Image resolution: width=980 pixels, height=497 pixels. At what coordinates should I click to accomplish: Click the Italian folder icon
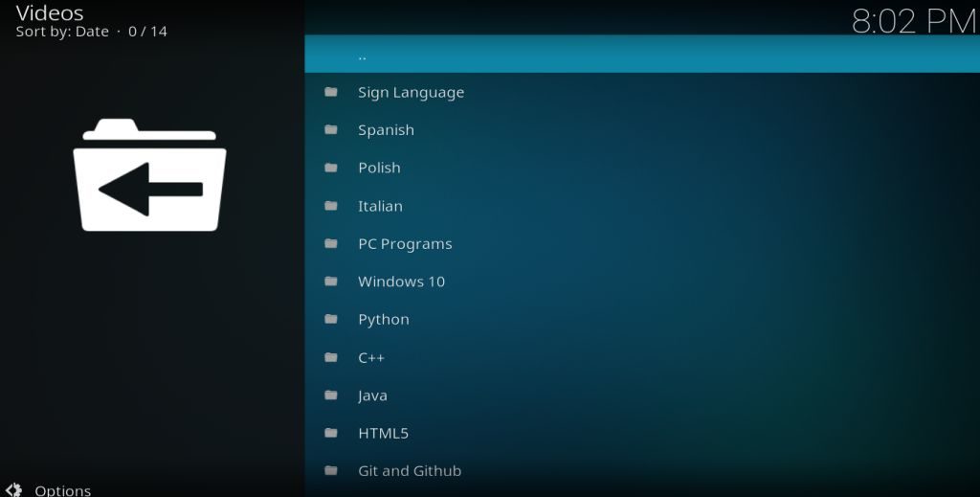pyautogui.click(x=330, y=206)
